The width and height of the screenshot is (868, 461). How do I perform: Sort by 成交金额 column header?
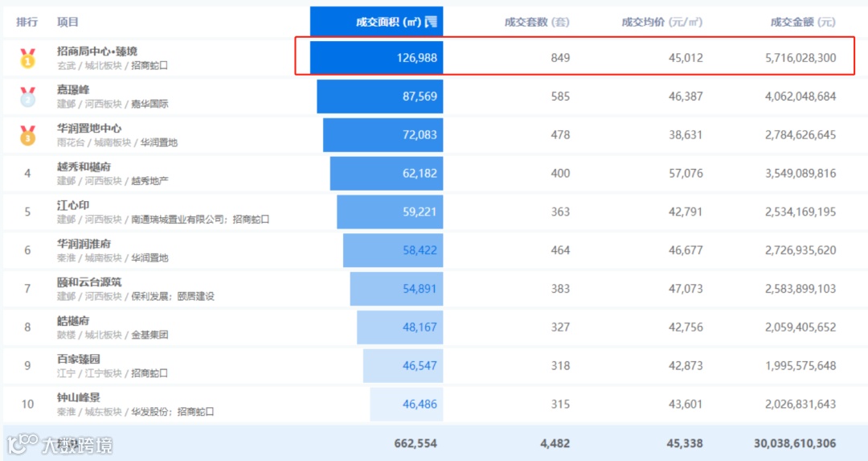(x=803, y=23)
